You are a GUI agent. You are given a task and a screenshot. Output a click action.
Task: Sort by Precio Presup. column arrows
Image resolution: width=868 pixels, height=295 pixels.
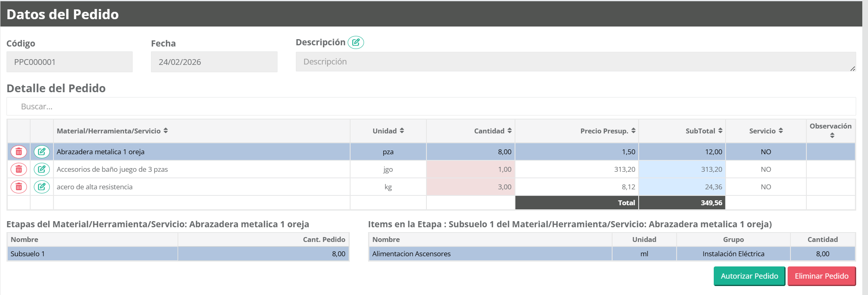click(633, 131)
